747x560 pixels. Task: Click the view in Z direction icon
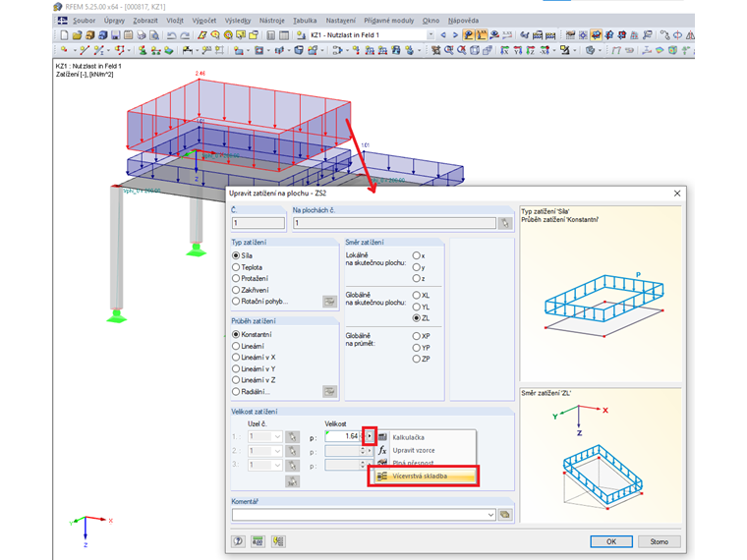(x=531, y=49)
